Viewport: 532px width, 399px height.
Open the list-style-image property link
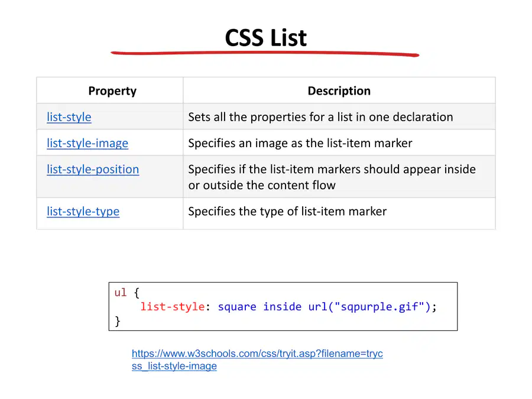coord(87,143)
